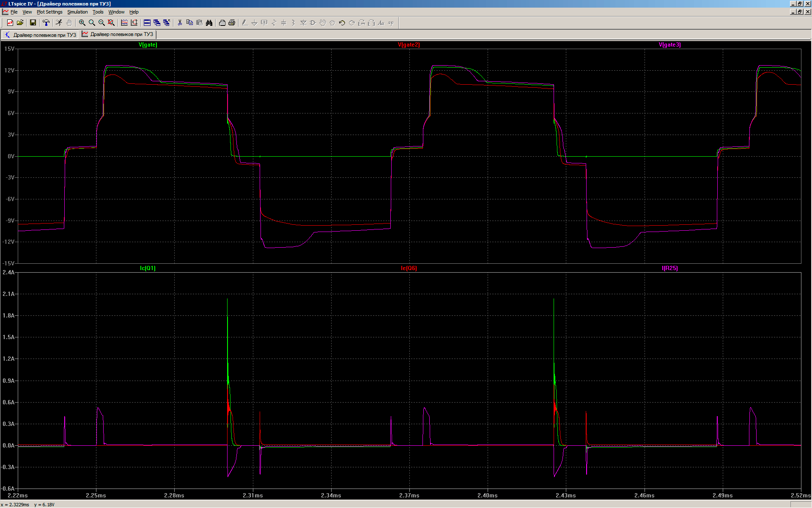812x508 pixels.
Task: Click the Copy icon in the toolbar
Action: 189,23
